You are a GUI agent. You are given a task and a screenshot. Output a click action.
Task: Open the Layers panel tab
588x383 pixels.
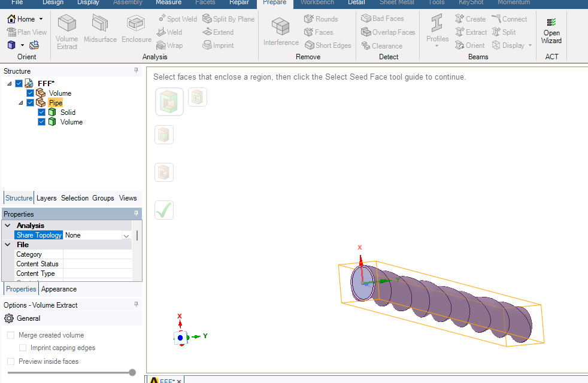[46, 198]
